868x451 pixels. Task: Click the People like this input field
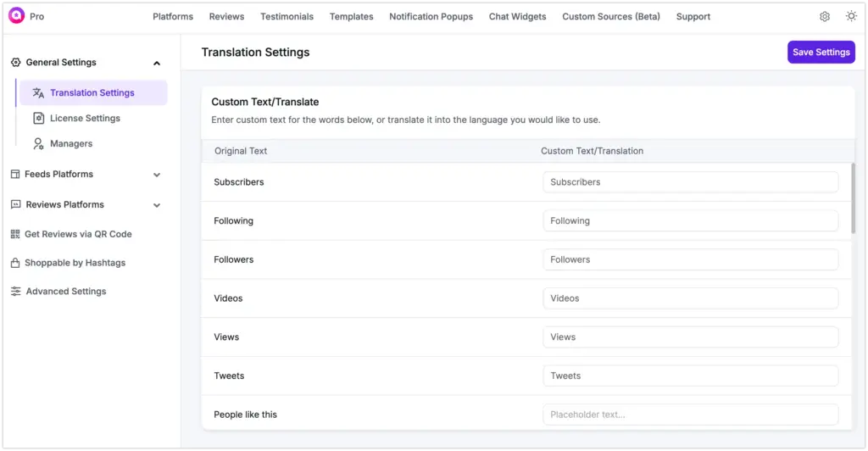click(x=690, y=415)
